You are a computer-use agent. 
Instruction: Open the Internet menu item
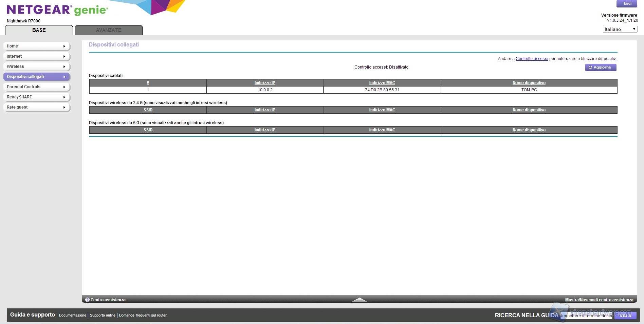[36, 56]
